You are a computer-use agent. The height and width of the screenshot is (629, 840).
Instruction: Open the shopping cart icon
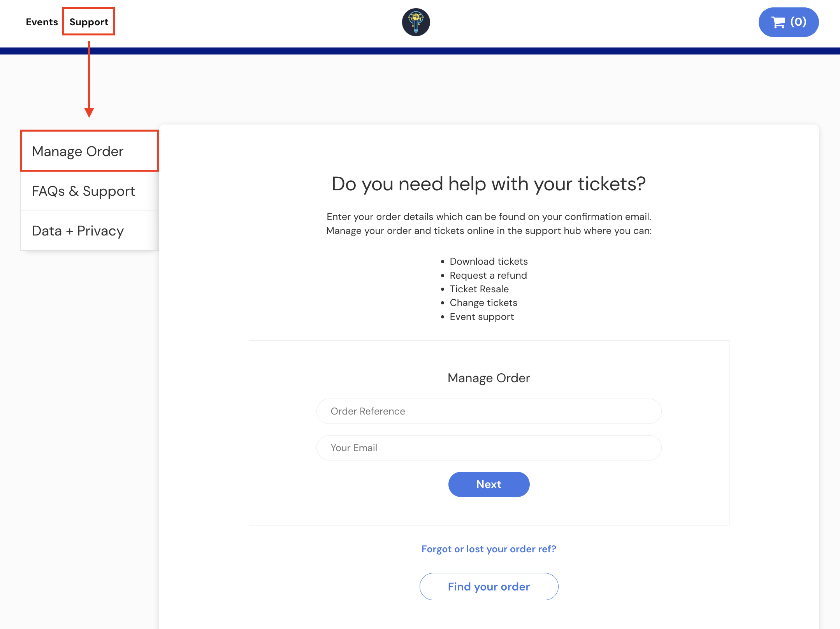(x=778, y=22)
